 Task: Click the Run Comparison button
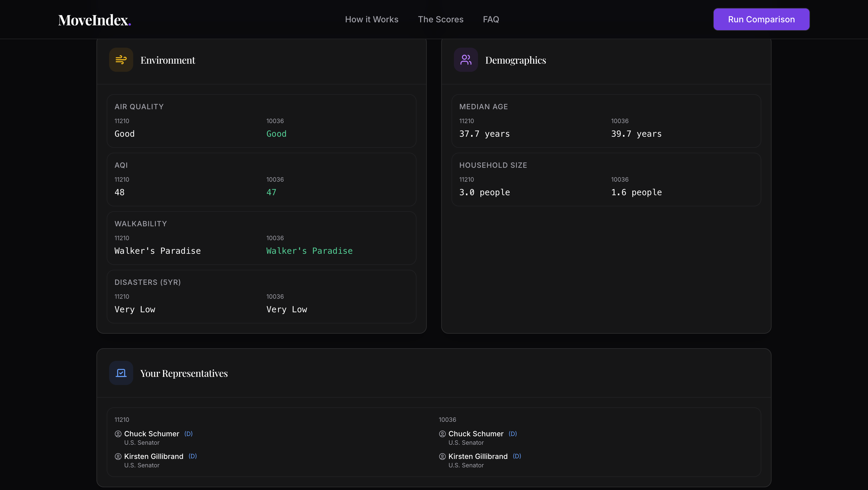pyautogui.click(x=761, y=19)
